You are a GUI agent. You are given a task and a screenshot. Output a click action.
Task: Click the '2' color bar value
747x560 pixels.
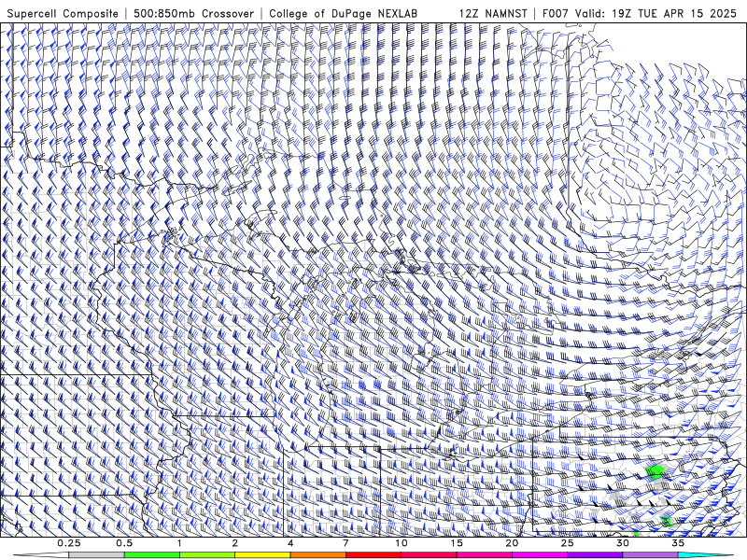click(235, 543)
